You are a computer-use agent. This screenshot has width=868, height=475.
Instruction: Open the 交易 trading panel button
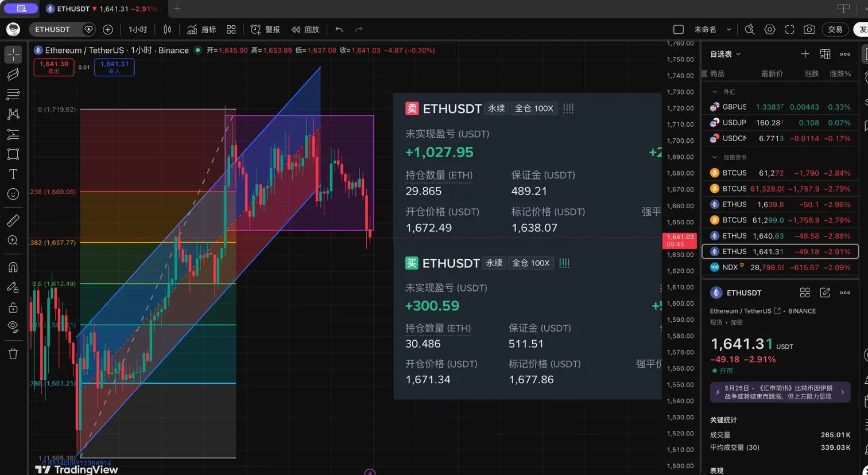(x=835, y=29)
